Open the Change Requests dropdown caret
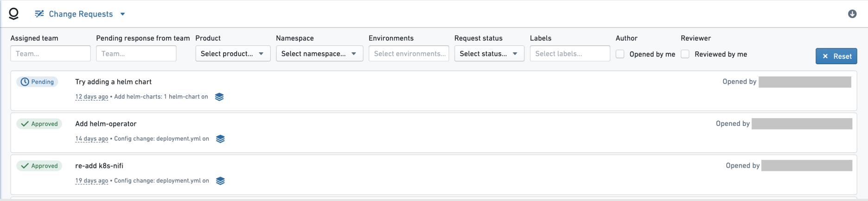This screenshot has width=868, height=201. coord(122,14)
